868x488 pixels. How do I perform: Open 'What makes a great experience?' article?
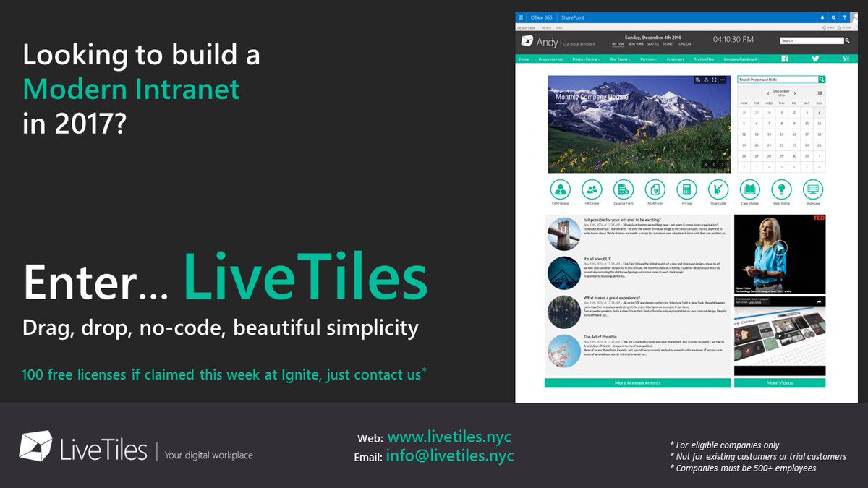tap(613, 298)
